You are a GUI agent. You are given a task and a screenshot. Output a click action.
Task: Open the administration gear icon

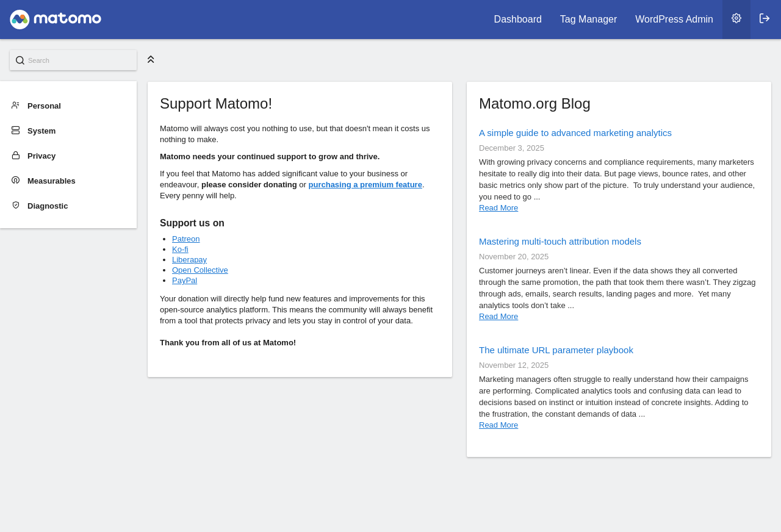coord(736,18)
